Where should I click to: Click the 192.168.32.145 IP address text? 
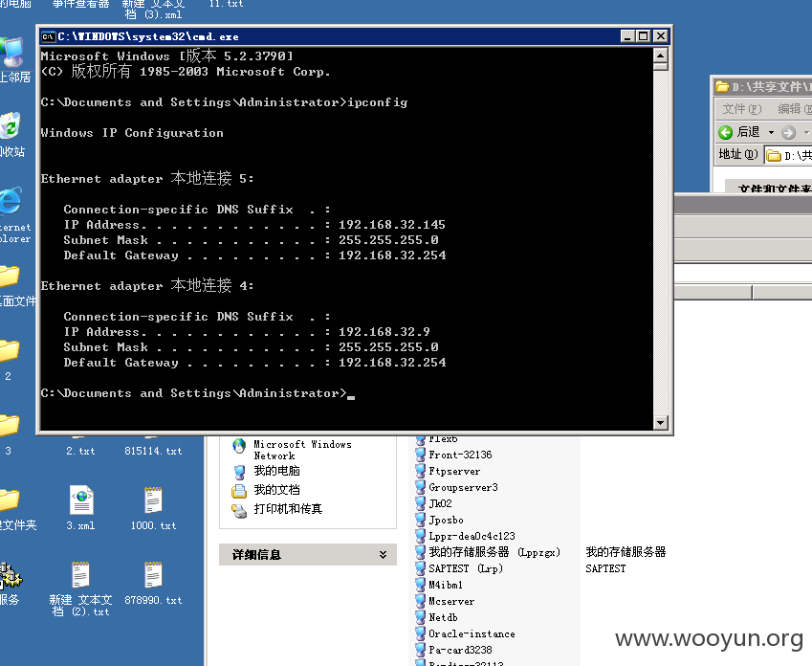click(x=391, y=225)
